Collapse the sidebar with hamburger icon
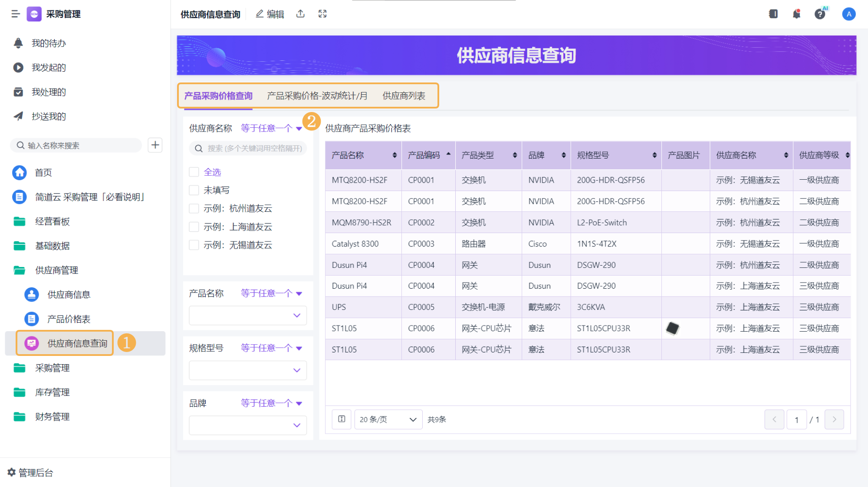868x487 pixels. (x=16, y=14)
